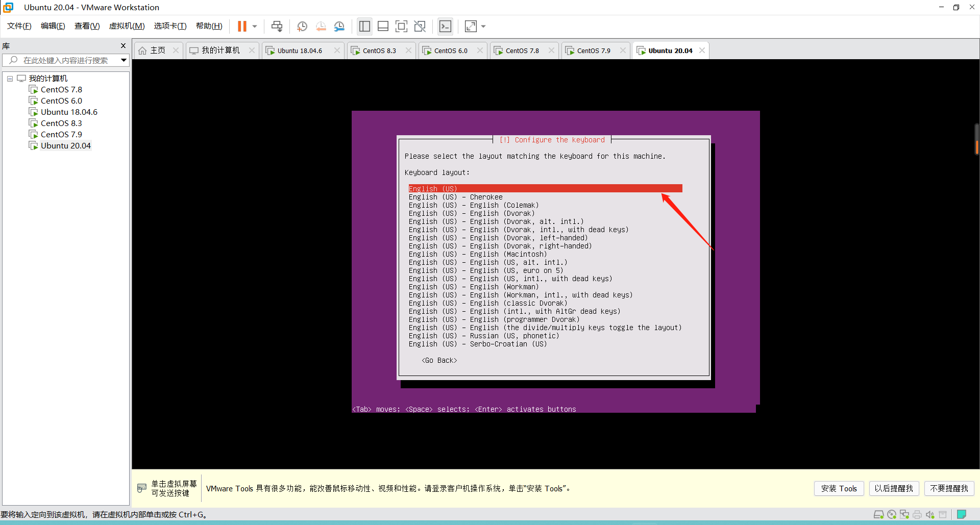Image resolution: width=980 pixels, height=525 pixels.
Task: Open the 查看(V) menu
Action: coord(87,26)
